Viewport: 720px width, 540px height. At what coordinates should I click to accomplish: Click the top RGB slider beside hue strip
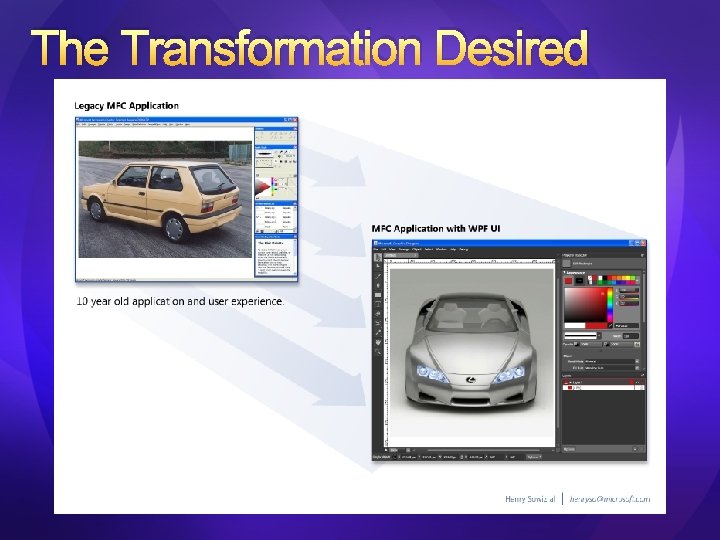(x=629, y=291)
